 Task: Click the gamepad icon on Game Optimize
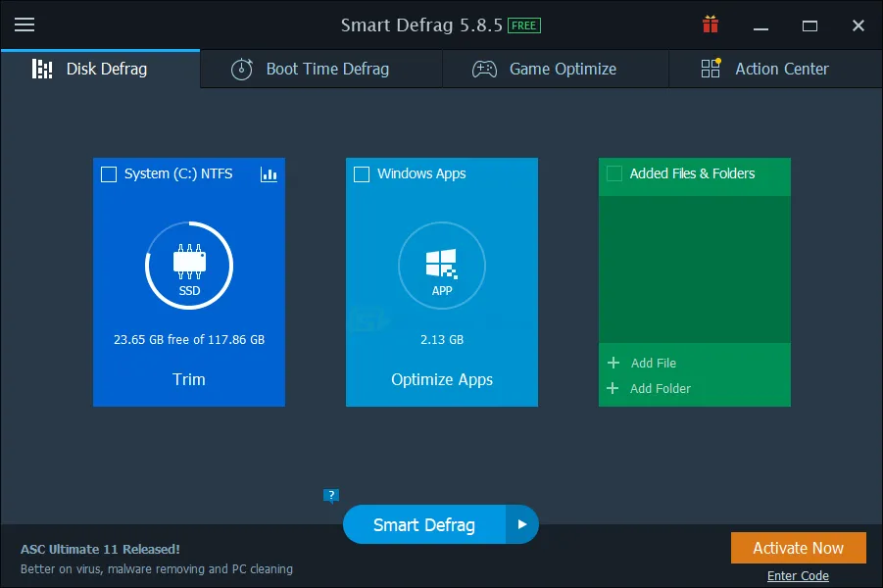[484, 69]
